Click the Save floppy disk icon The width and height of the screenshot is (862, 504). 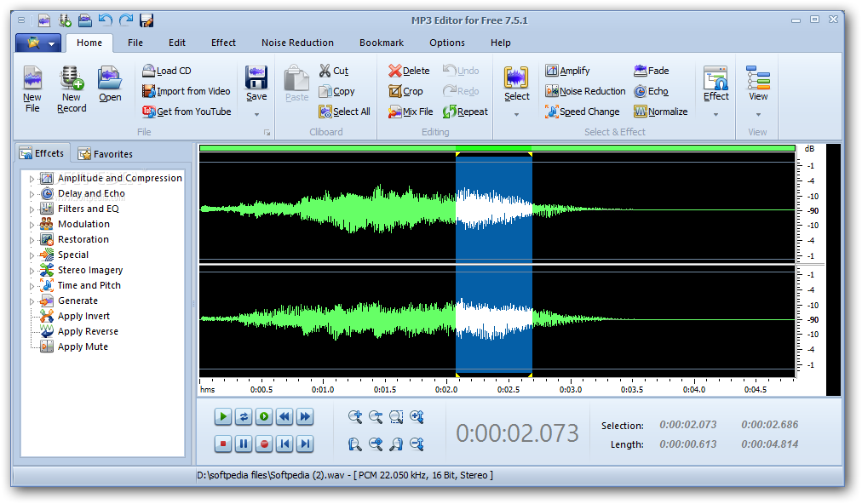point(256,77)
